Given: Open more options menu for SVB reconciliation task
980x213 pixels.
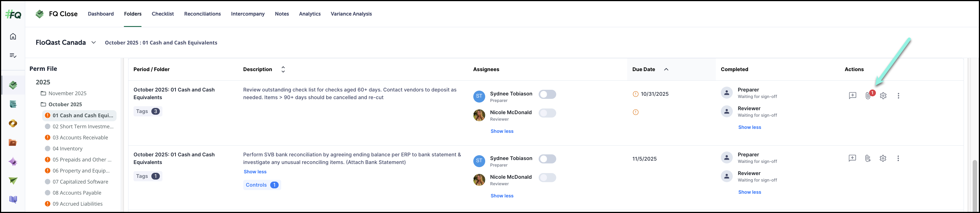Looking at the screenshot, I should click(898, 159).
